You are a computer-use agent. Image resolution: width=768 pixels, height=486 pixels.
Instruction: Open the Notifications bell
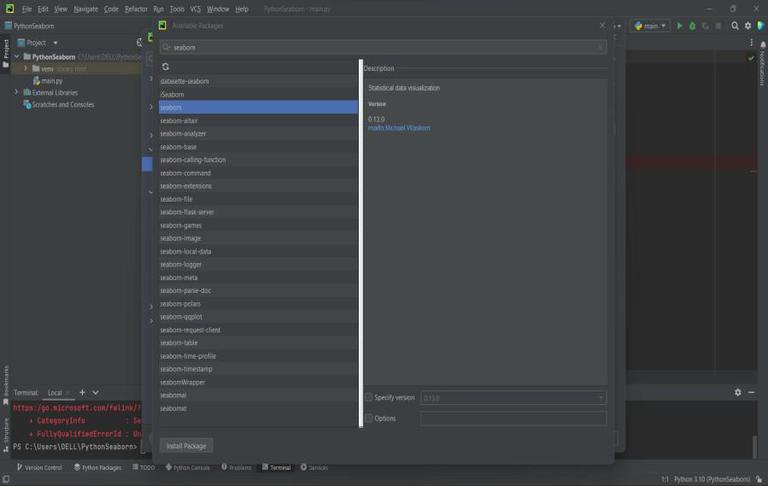(763, 45)
